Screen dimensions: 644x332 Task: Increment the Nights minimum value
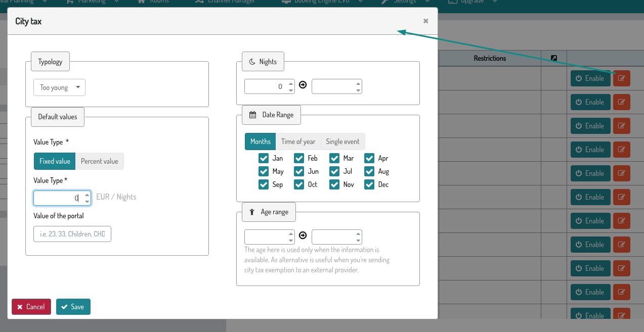pyautogui.click(x=291, y=83)
